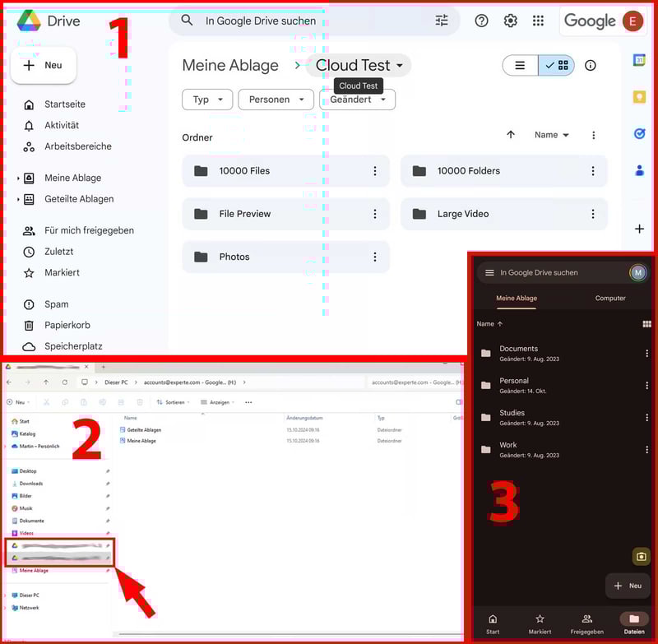Open the settings gear icon
Screen dimensions: 658x644
510,21
